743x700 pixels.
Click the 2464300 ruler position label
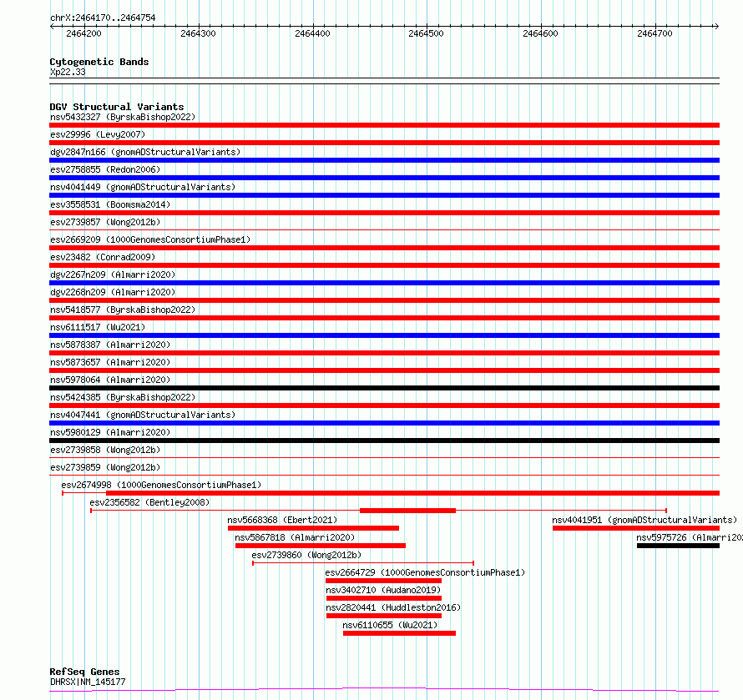pos(198,33)
